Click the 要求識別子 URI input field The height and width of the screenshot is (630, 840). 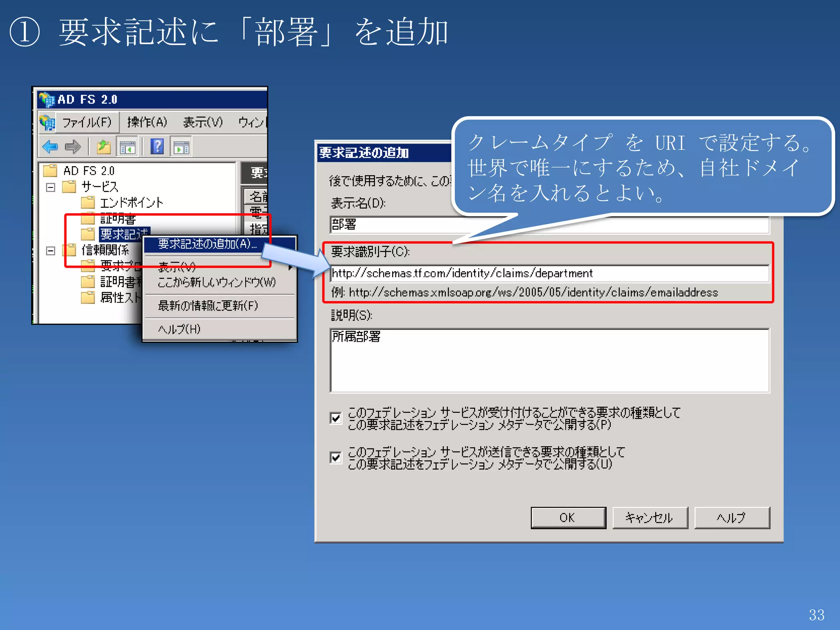pyautogui.click(x=550, y=273)
